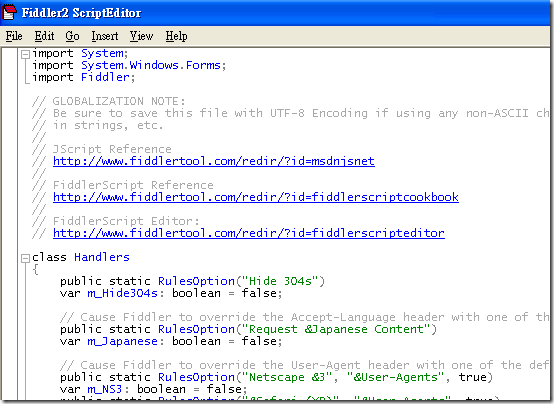
Task: Click the class name 'Handlers'
Action: (102, 257)
